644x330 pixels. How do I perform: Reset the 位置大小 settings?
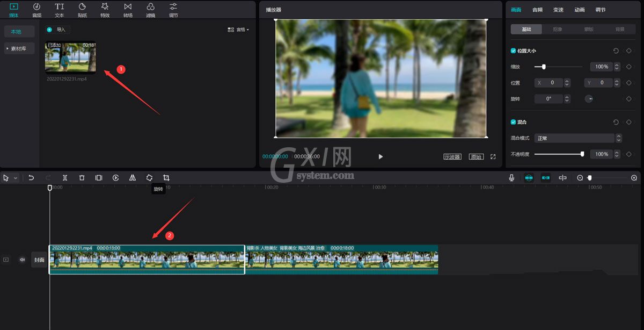click(x=616, y=51)
